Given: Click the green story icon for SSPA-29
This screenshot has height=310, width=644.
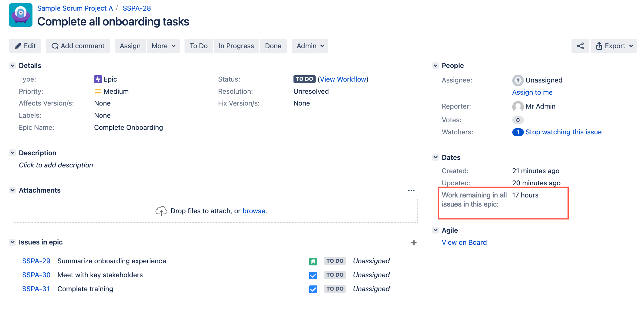Looking at the screenshot, I should click(313, 261).
